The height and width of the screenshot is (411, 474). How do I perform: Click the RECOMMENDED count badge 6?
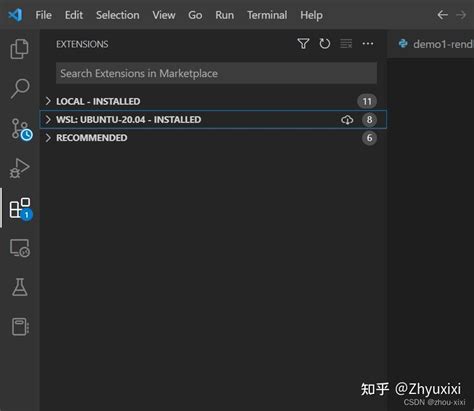point(369,138)
